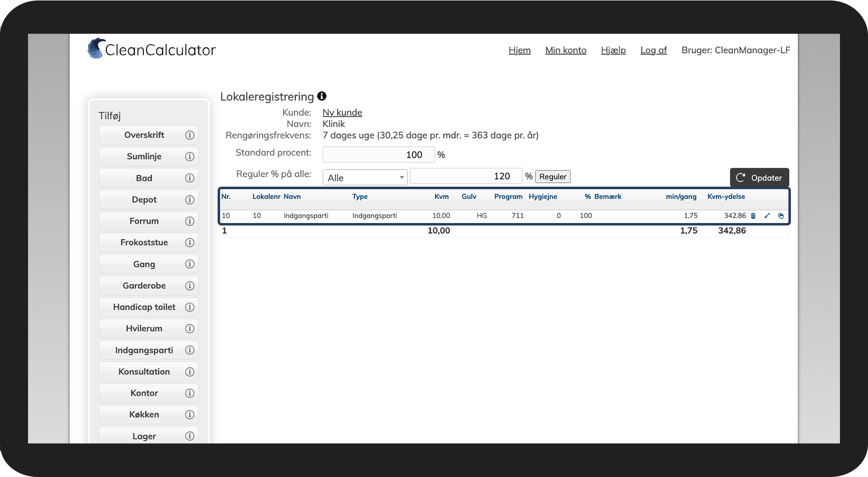Click the Type column header
The width and height of the screenshot is (868, 477).
360,196
